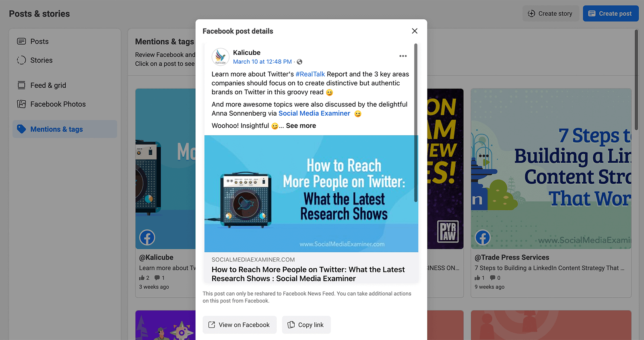Follow the #RealTalk hashtag link
Image resolution: width=644 pixels, height=340 pixels.
coord(310,74)
